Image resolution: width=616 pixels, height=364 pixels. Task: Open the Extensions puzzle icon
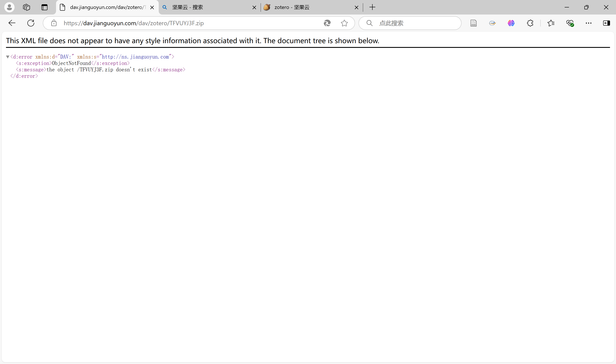530,23
